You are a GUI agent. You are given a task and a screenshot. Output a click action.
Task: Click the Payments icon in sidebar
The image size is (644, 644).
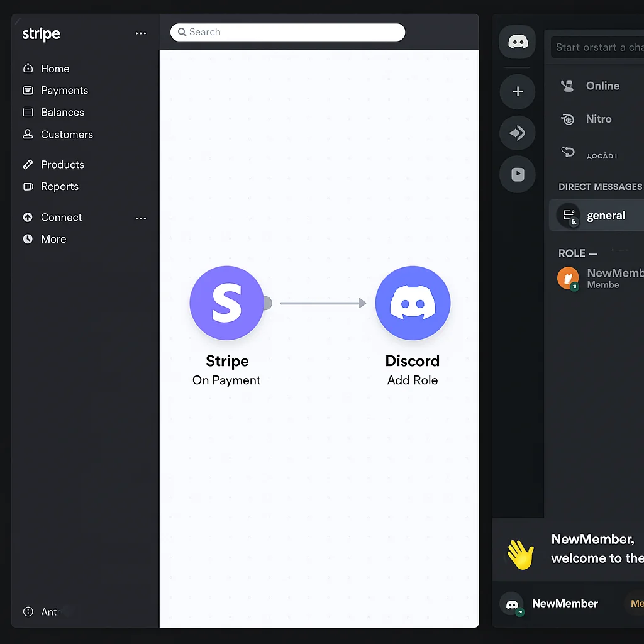point(28,90)
